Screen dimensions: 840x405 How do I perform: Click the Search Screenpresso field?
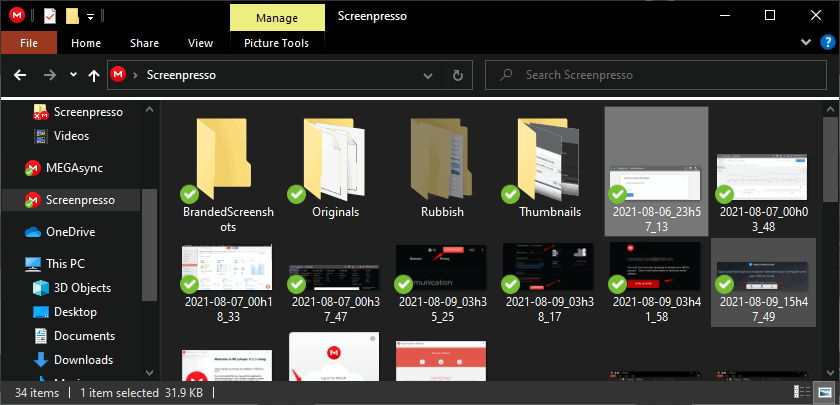(x=656, y=75)
